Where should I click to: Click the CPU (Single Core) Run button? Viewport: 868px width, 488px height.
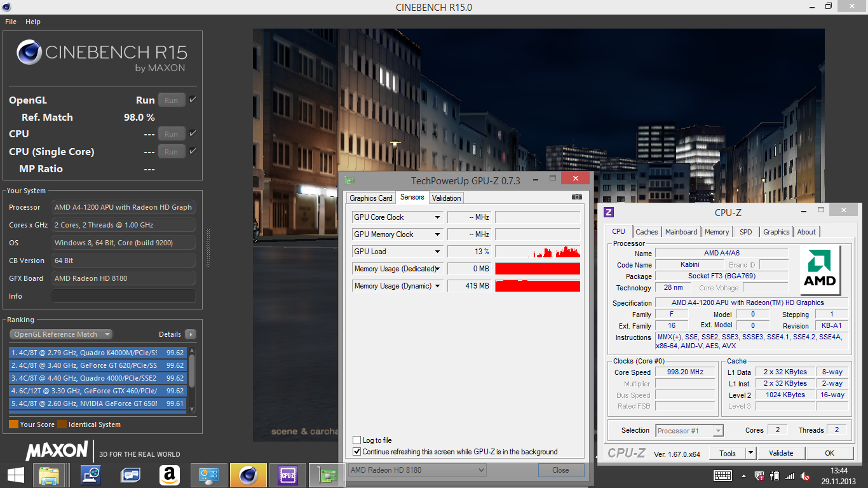coord(172,151)
